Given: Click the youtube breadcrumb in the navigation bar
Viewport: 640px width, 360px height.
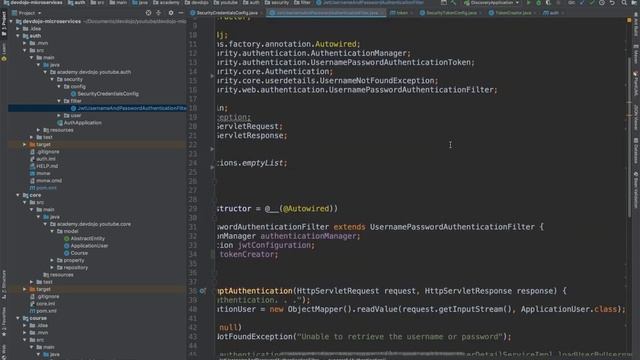Looking at the screenshot, I should tap(226, 3).
